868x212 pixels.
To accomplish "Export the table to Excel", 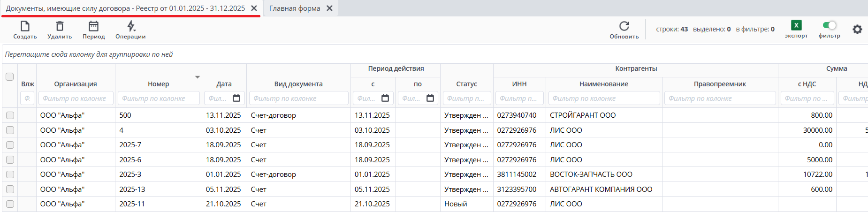I will point(796,25).
